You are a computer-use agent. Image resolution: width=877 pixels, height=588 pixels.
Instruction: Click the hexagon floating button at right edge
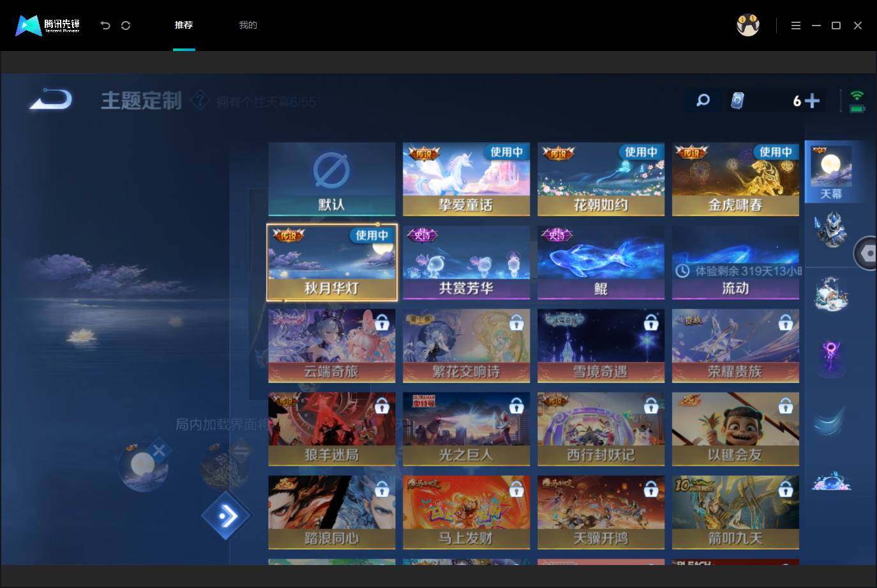(x=866, y=253)
